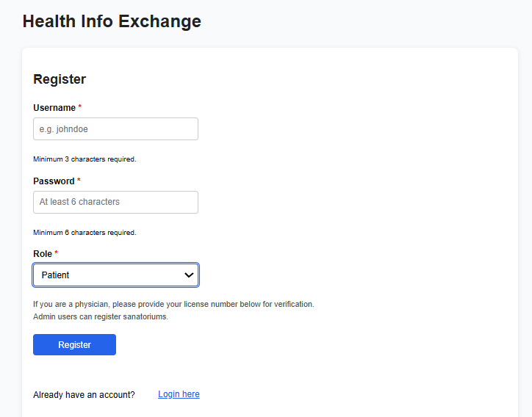Click the Minimum 3 characters required hint
The width and height of the screenshot is (532, 417).
85,159
